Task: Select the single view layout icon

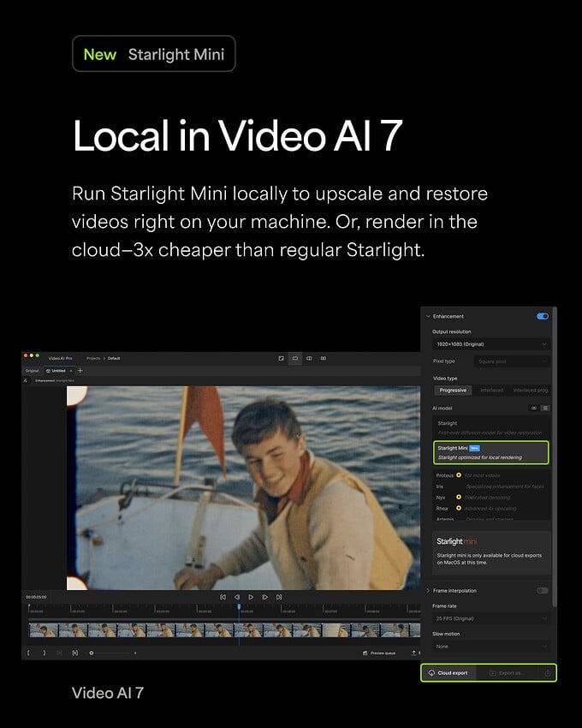Action: pos(294,358)
